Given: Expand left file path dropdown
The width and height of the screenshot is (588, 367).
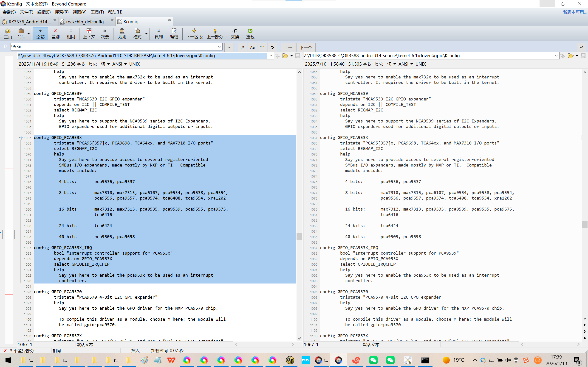Looking at the screenshot, I should pos(271,56).
